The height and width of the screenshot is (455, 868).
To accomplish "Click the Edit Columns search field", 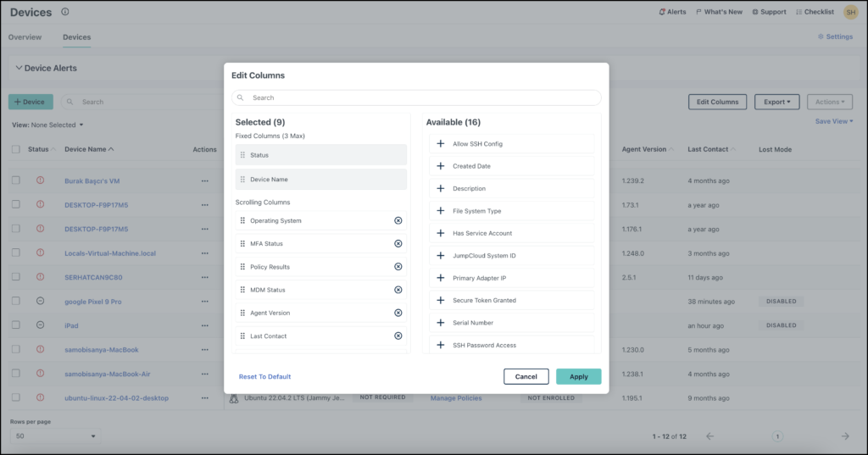I will [416, 97].
